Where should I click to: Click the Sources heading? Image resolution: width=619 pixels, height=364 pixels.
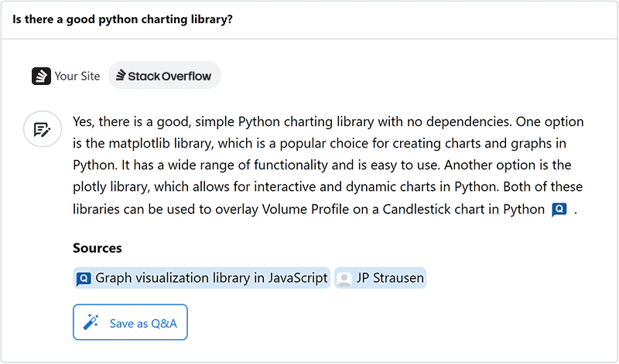point(97,248)
